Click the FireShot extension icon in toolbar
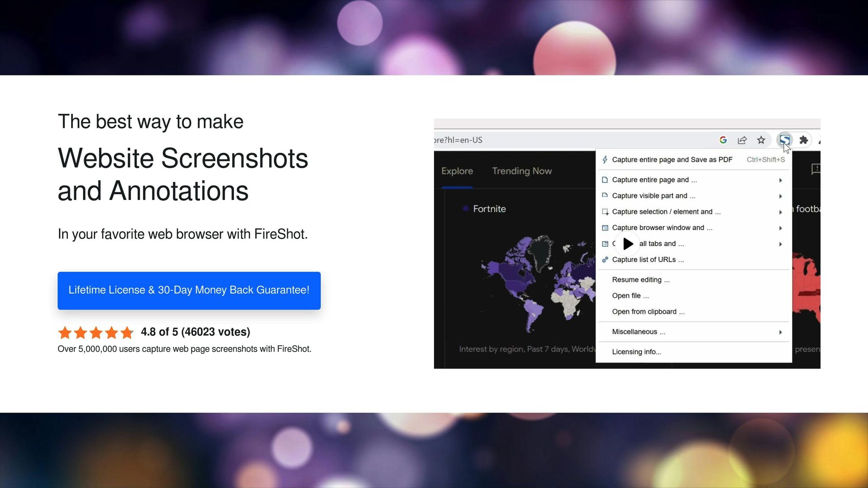The height and width of the screenshot is (488, 868). tap(785, 140)
